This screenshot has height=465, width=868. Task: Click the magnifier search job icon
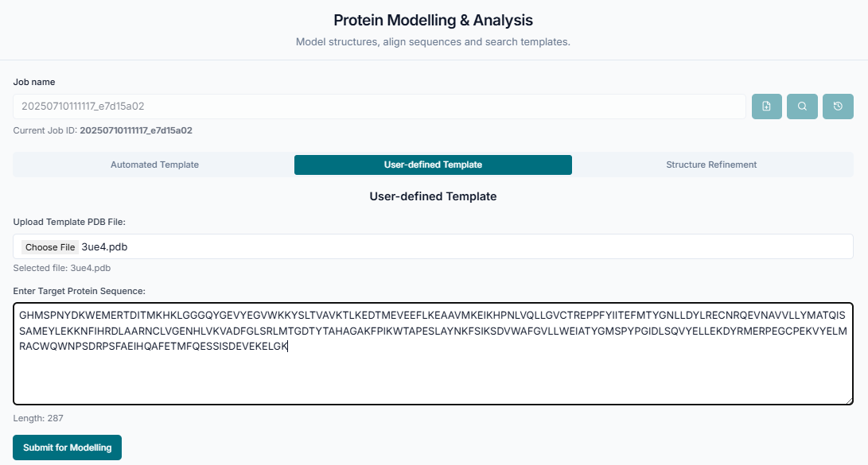coord(802,107)
